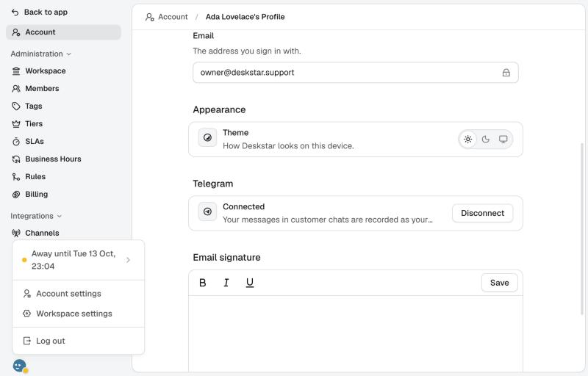The width and height of the screenshot is (588, 376).
Task: Open Account settings from popup menu
Action: tap(79, 294)
